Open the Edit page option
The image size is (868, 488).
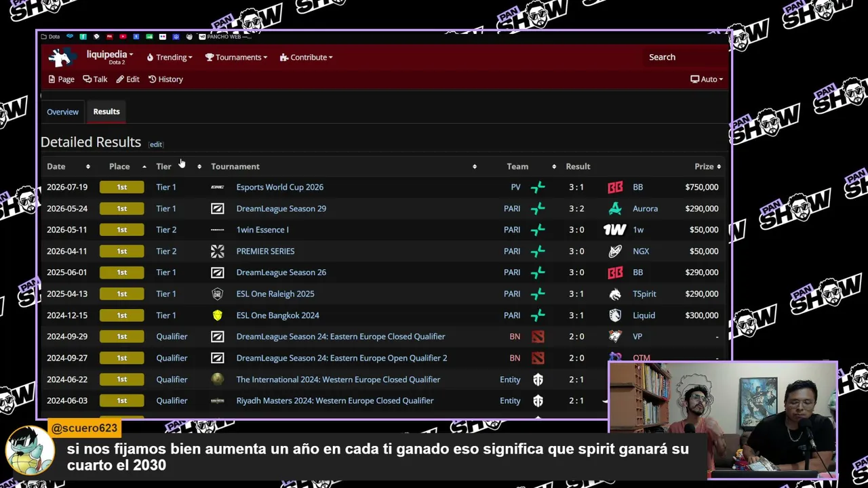coord(127,79)
